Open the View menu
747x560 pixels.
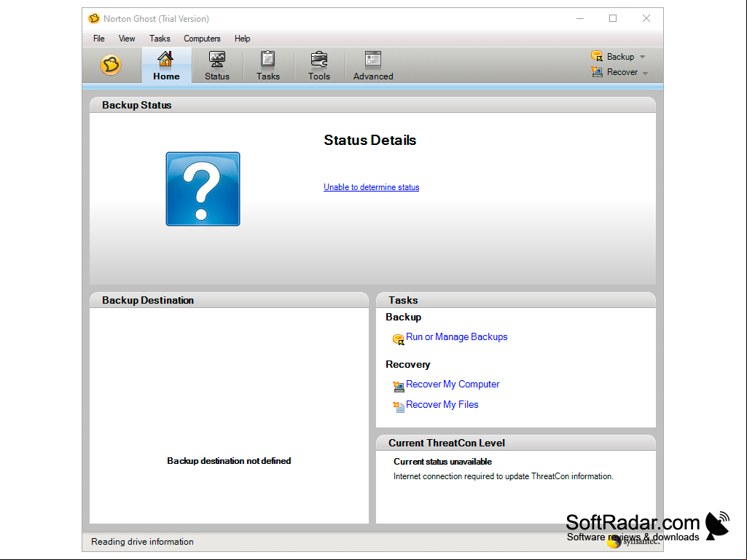point(127,39)
